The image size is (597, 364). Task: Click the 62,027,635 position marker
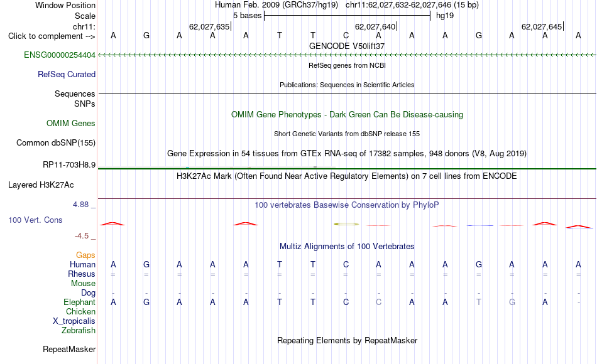click(209, 26)
